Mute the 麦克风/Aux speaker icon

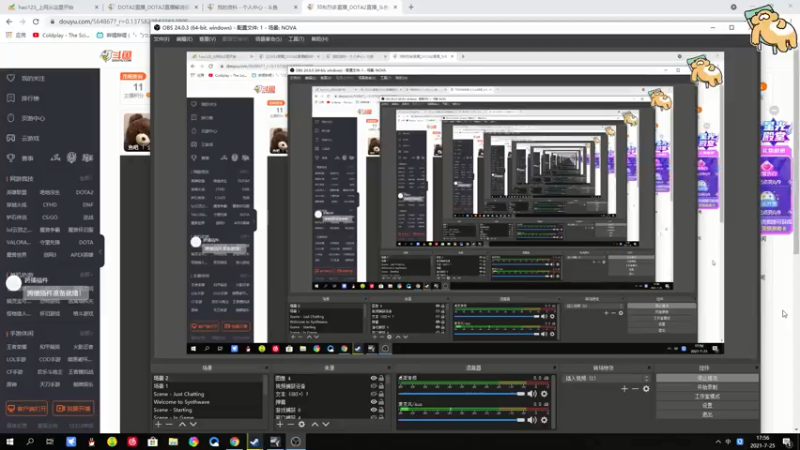tap(532, 420)
